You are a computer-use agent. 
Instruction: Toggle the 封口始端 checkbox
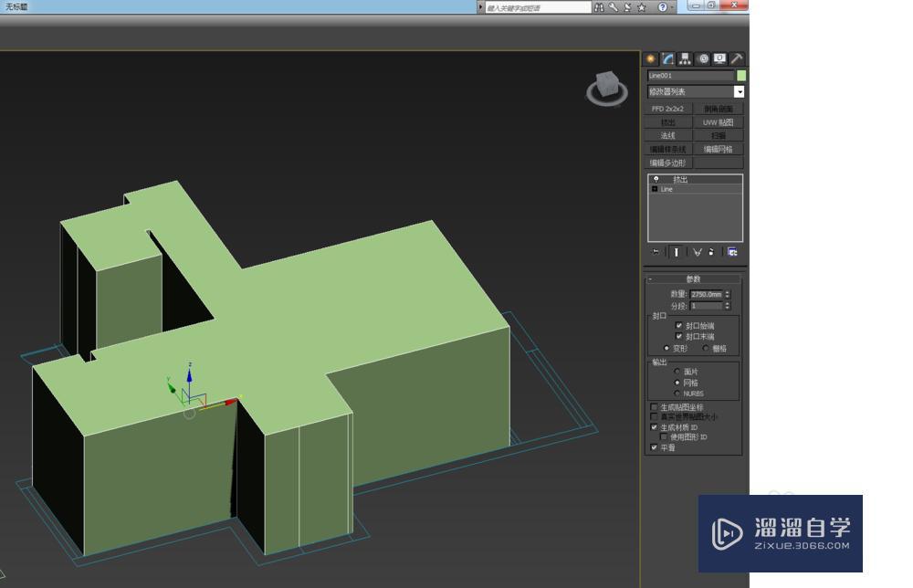click(x=679, y=325)
